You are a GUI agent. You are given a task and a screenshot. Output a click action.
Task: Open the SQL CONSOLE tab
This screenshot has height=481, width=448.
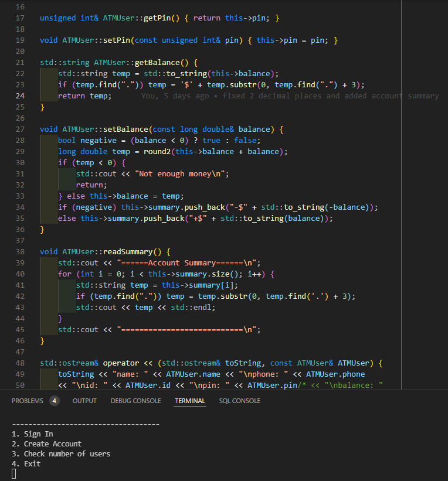[x=239, y=401]
